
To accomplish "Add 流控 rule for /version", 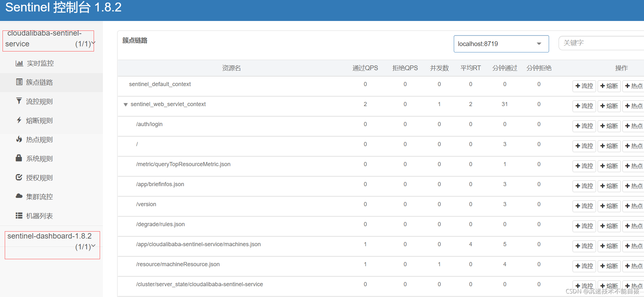I will pyautogui.click(x=584, y=206).
